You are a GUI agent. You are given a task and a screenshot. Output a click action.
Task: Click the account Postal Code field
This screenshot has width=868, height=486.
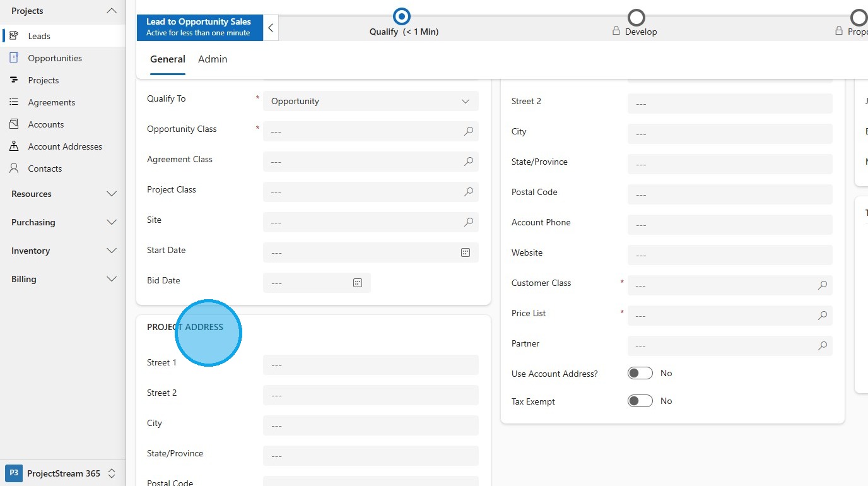[730, 194]
